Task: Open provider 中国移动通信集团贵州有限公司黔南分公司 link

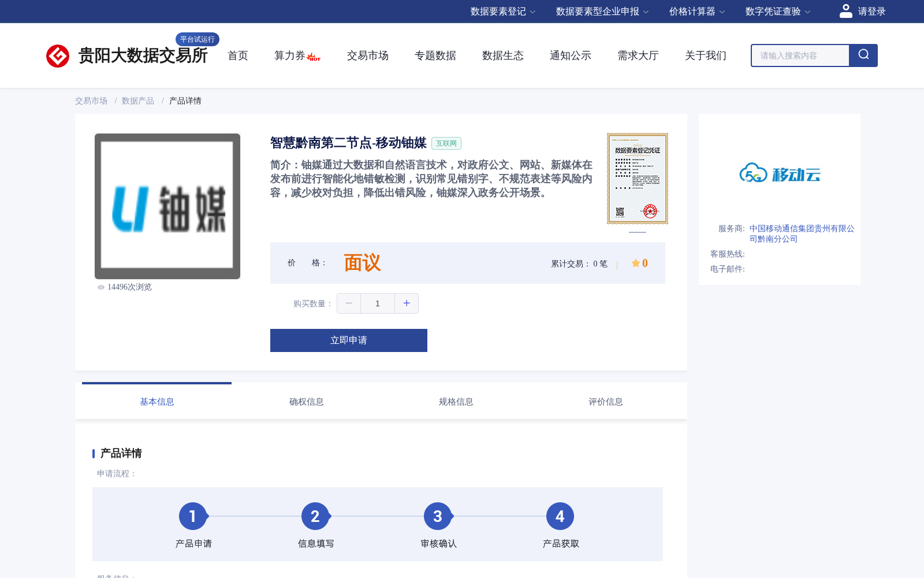Action: point(802,234)
